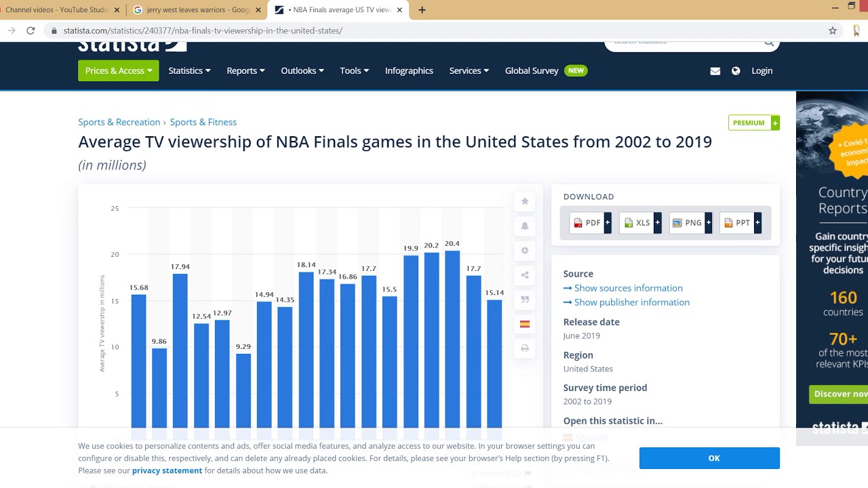Screen dimensions: 868x488
Task: Switch to Channel videos YouTube Studio tab
Action: pos(57,10)
